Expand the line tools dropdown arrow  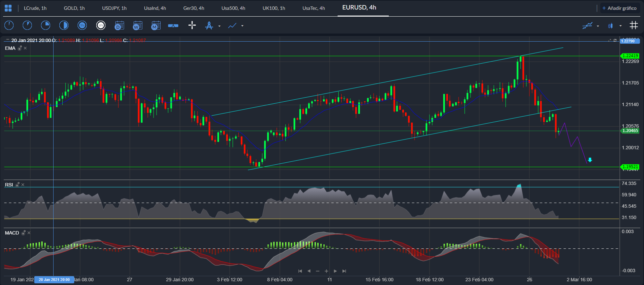click(x=242, y=26)
